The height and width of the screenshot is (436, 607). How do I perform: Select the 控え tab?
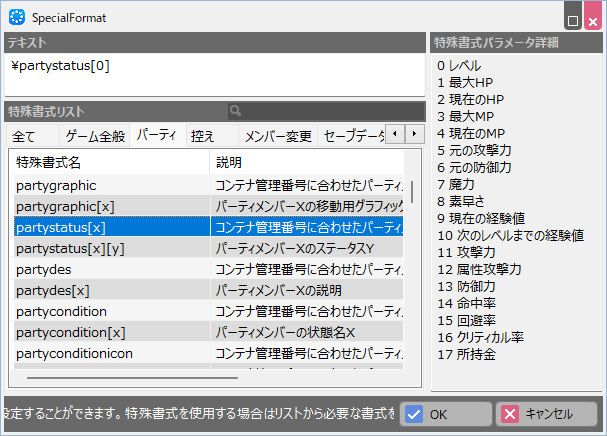click(203, 135)
